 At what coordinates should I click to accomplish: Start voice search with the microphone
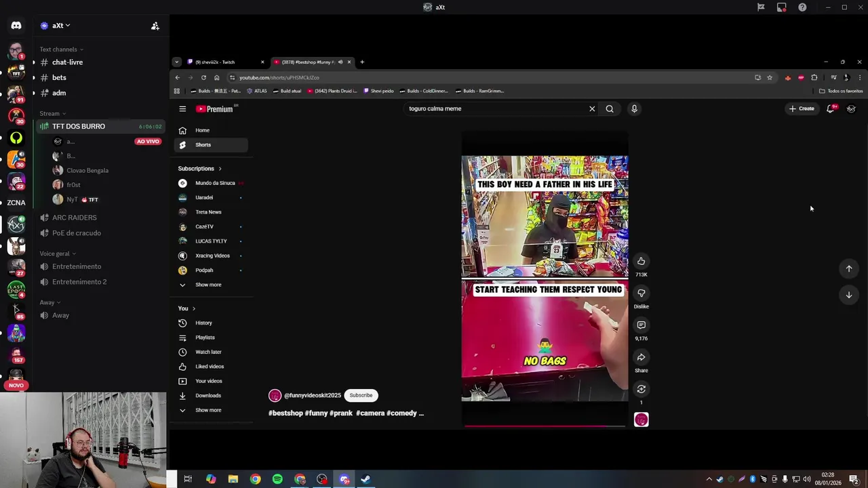click(634, 108)
